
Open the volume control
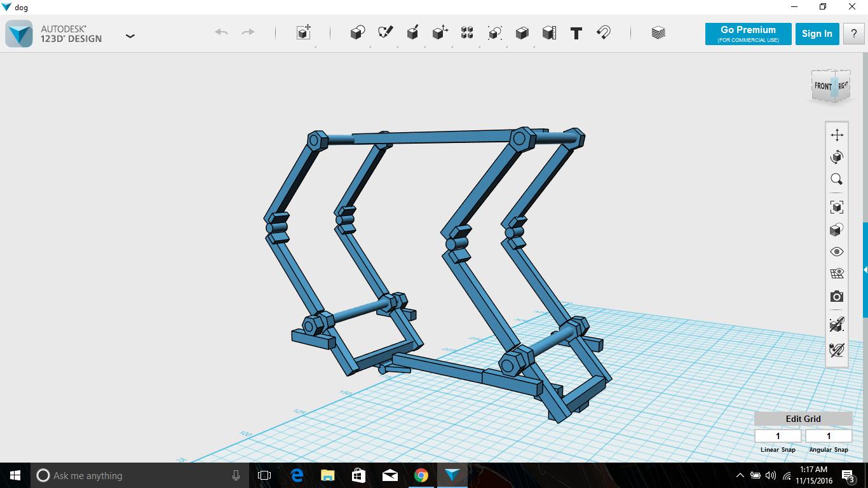[771, 475]
